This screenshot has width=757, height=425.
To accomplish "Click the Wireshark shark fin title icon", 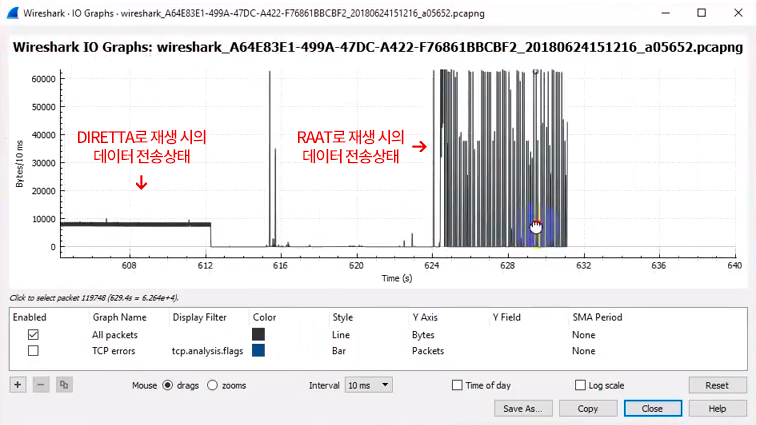I will coord(13,13).
